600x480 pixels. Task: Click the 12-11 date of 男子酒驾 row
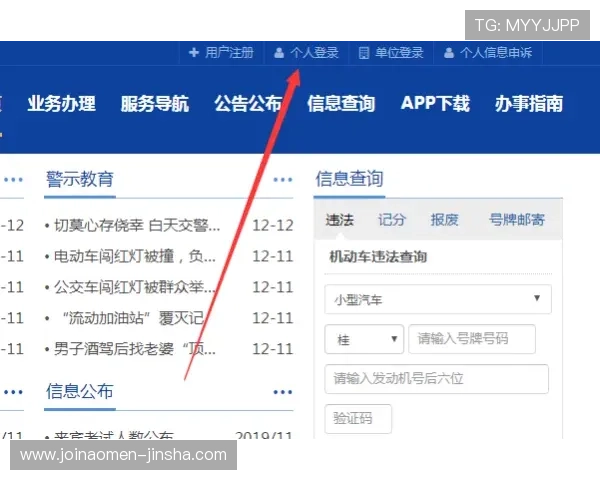point(273,349)
